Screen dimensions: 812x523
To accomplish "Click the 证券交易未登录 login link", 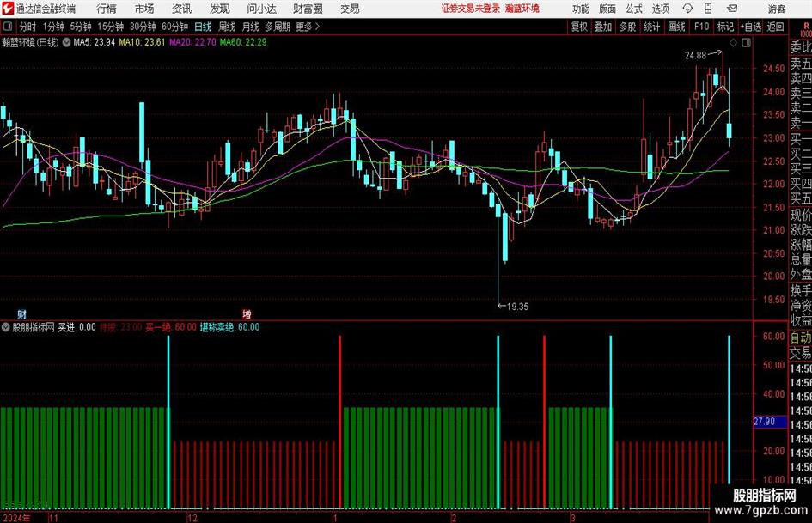I will tap(471, 9).
